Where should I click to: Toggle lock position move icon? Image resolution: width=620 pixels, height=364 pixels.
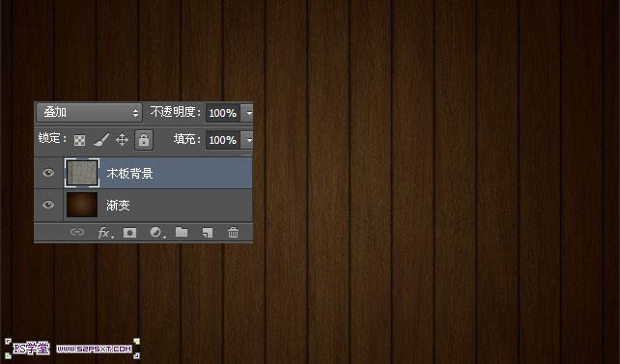(123, 139)
